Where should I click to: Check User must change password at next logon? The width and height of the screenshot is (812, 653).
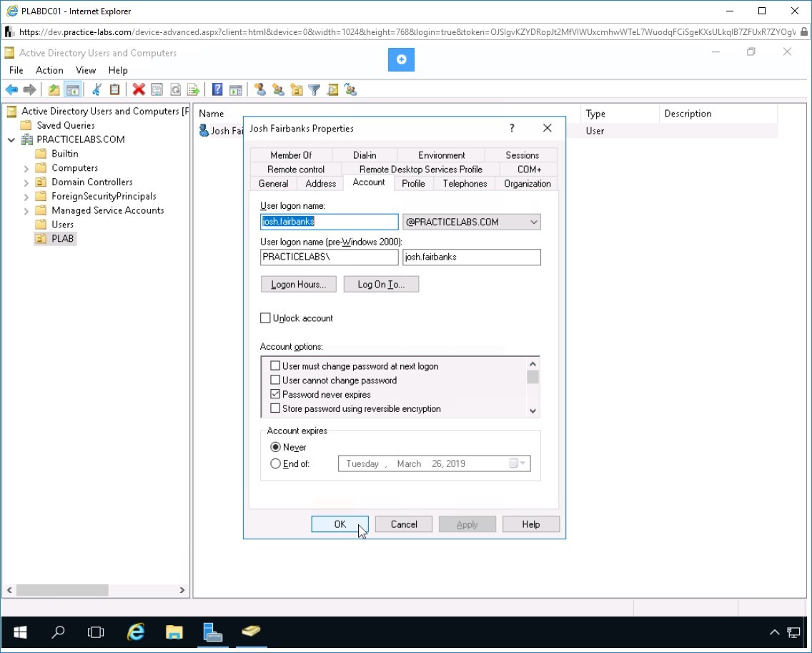click(275, 366)
